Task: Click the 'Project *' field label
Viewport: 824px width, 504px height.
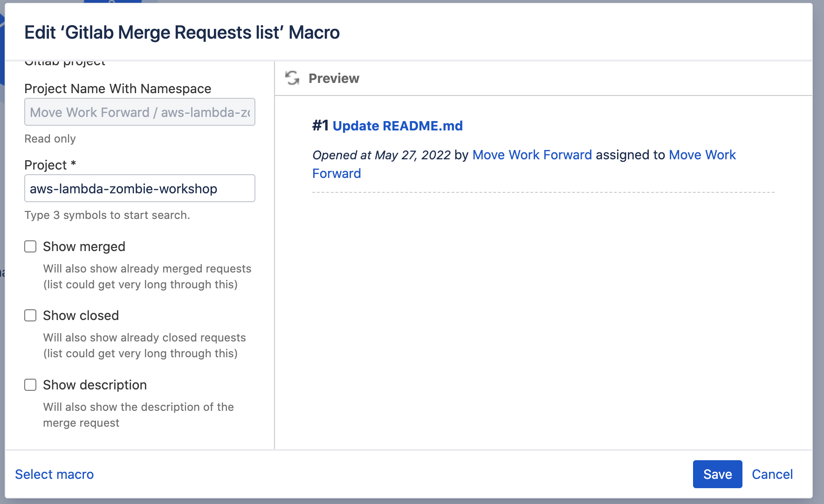Action: click(50, 165)
